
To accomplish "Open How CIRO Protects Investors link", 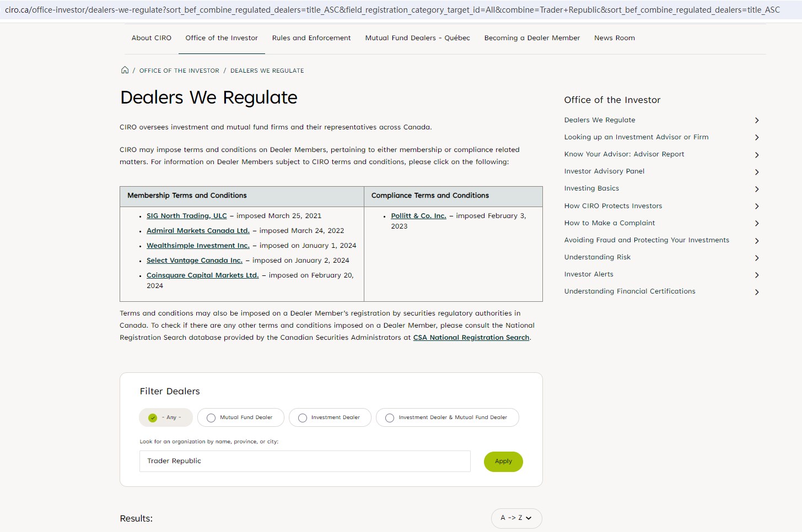I will [x=613, y=206].
